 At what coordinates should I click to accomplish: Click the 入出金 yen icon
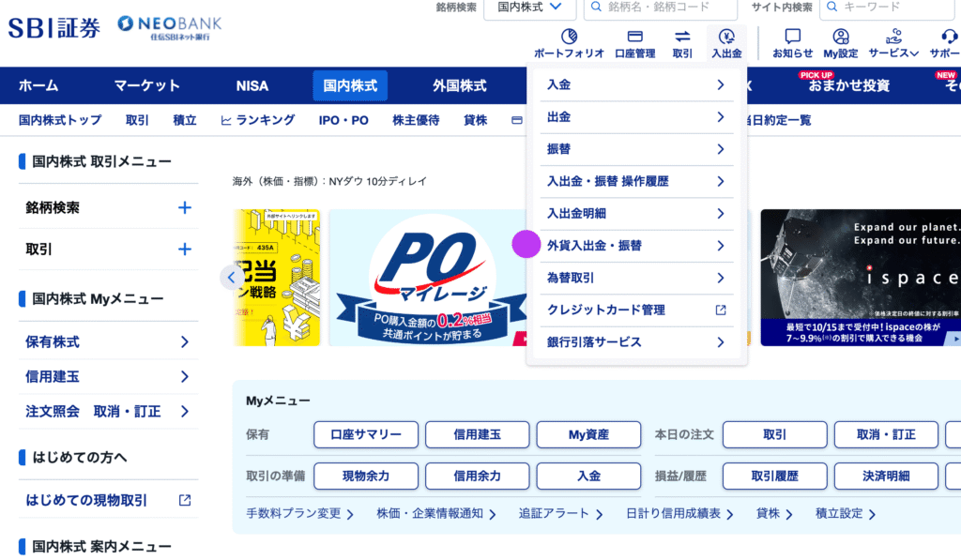tap(726, 38)
